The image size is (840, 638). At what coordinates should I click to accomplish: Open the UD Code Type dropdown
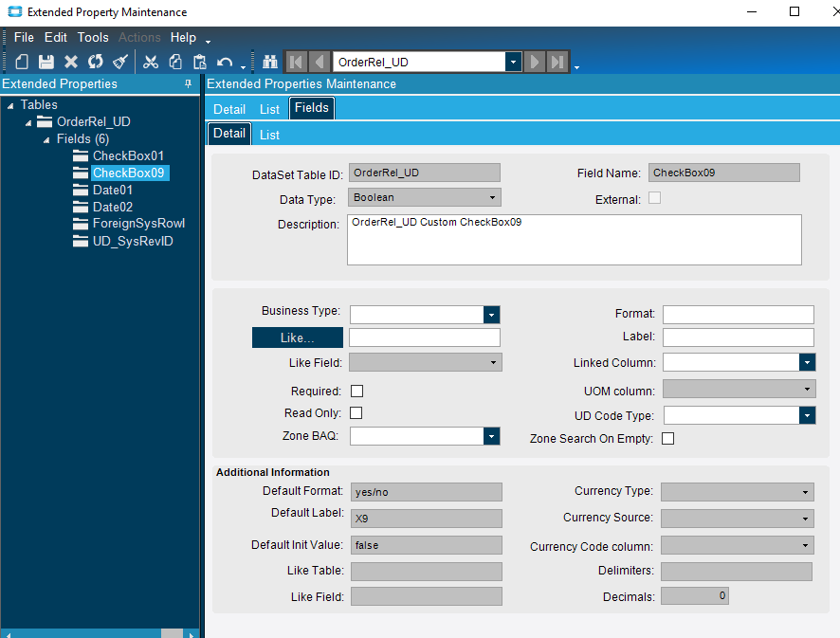pyautogui.click(x=807, y=415)
